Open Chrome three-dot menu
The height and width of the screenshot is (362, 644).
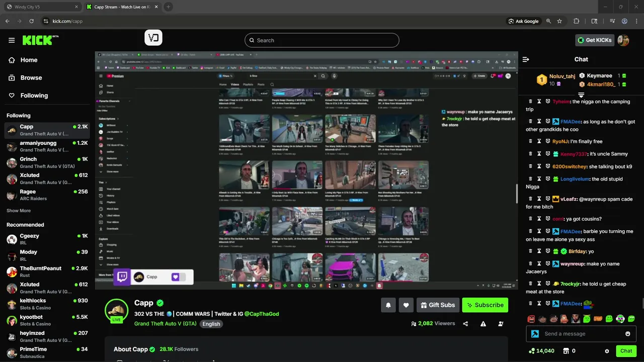[636, 21]
